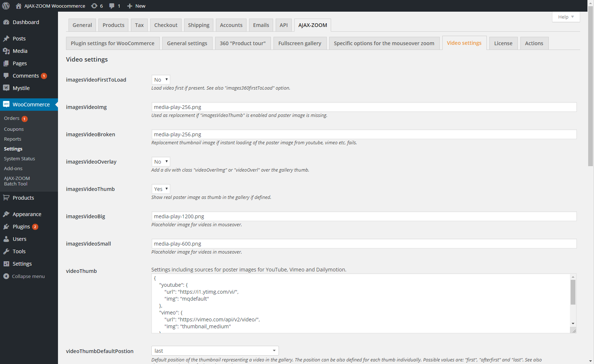Click the Posts pin icon
The height and width of the screenshot is (364, 594).
(x=6, y=39)
